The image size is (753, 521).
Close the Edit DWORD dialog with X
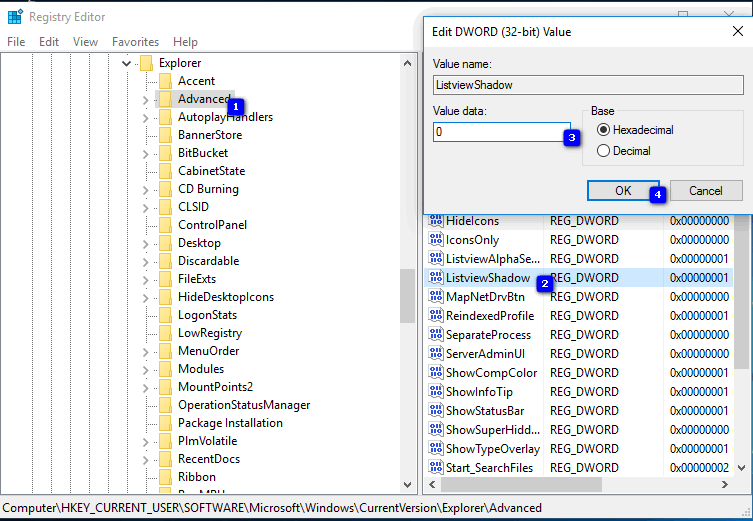[738, 32]
